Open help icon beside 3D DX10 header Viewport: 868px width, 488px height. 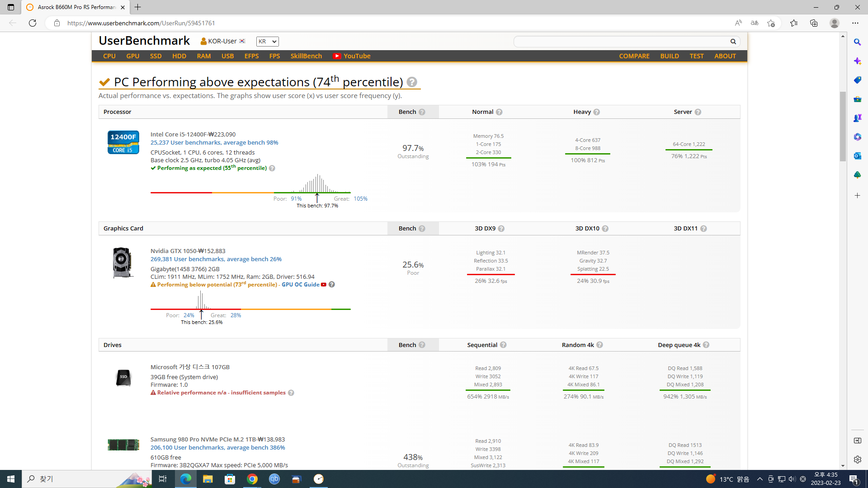(x=605, y=229)
